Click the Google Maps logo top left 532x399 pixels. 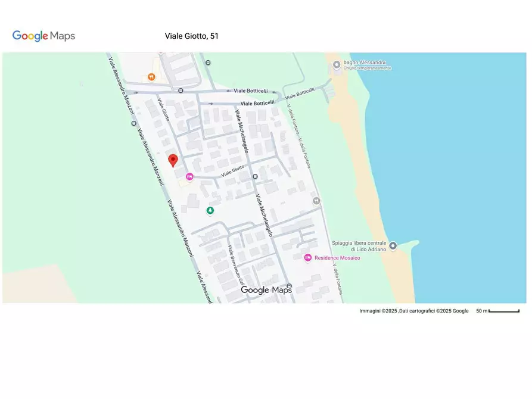click(43, 36)
